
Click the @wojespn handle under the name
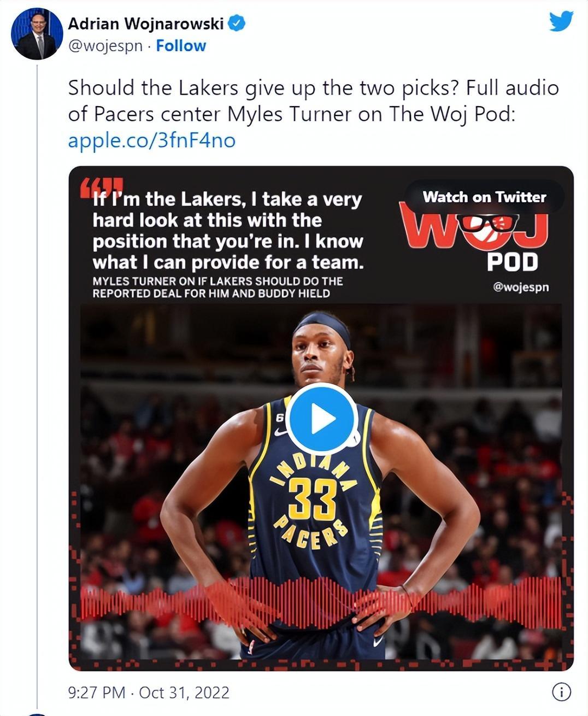(105, 46)
